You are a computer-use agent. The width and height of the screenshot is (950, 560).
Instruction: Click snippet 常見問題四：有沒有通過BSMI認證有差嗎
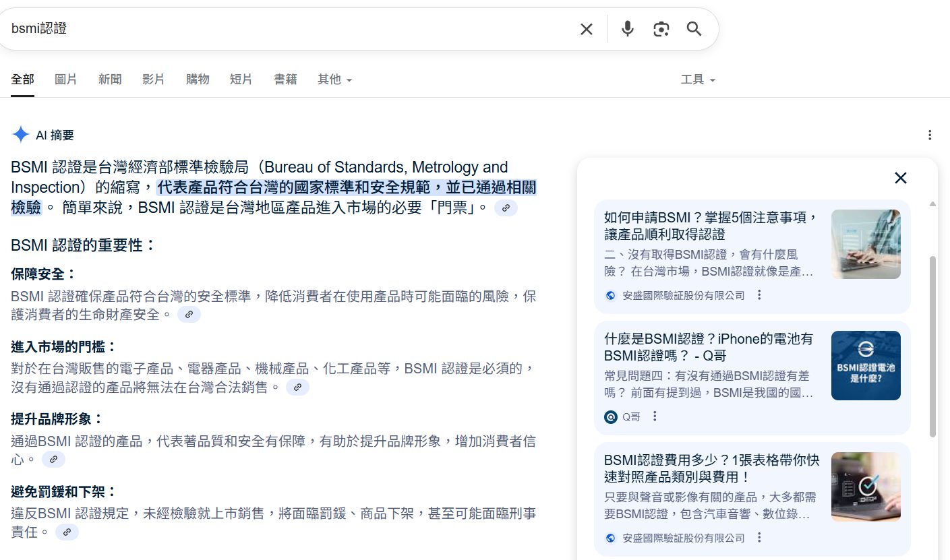click(x=709, y=384)
